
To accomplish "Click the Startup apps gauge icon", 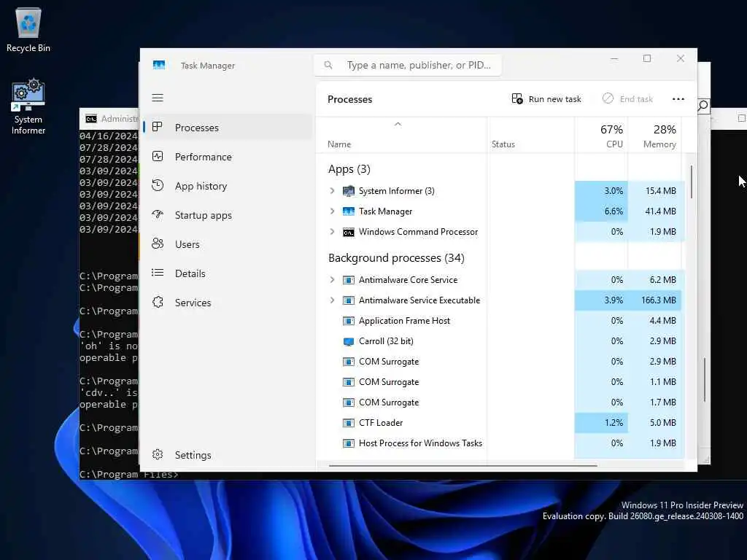I will click(158, 215).
